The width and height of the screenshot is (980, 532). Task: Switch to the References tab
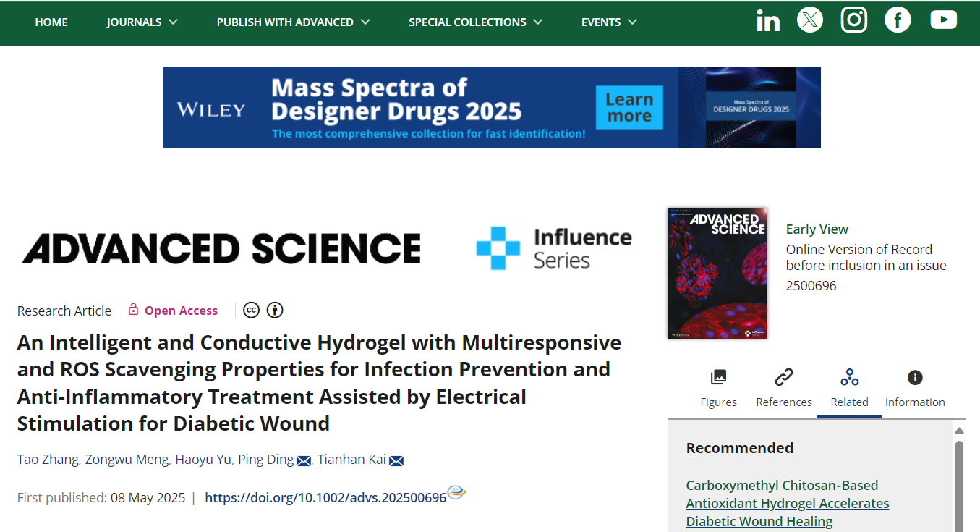(x=784, y=388)
